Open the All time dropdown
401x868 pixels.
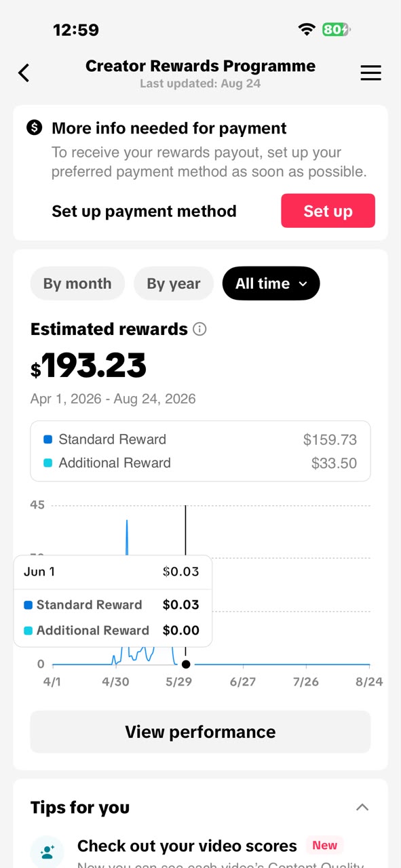pos(271,283)
